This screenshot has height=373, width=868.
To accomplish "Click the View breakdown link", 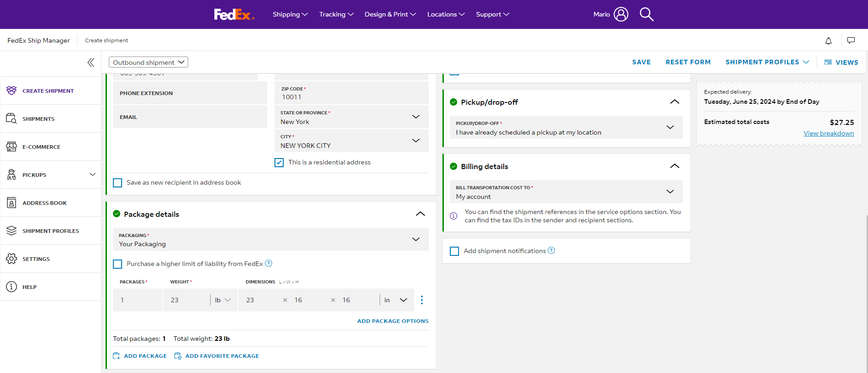I will (x=829, y=133).
